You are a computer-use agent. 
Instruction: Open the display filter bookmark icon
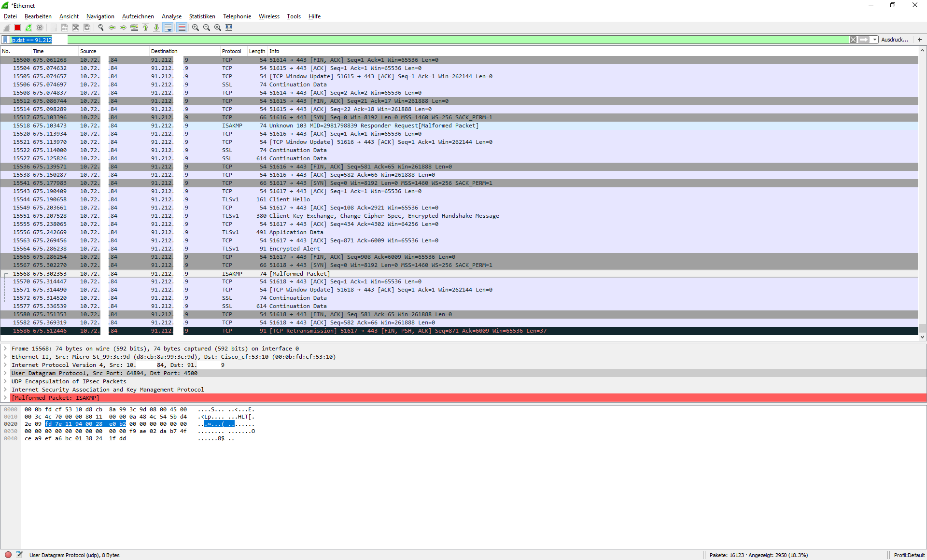point(5,40)
